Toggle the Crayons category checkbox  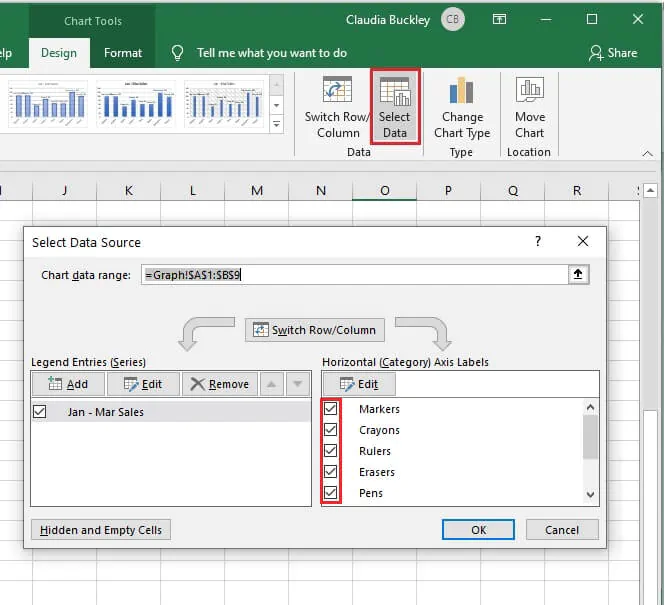(332, 430)
